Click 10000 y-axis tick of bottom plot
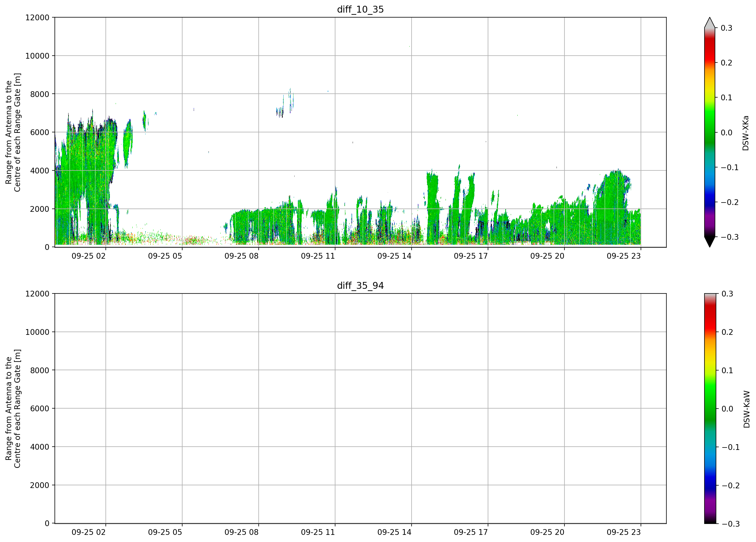The image size is (756, 542). click(x=37, y=332)
